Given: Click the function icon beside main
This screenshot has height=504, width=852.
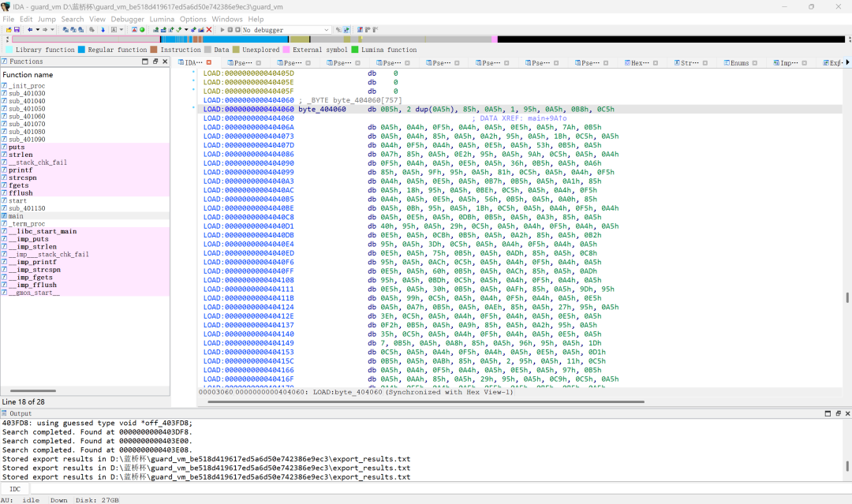Looking at the screenshot, I should pos(5,216).
